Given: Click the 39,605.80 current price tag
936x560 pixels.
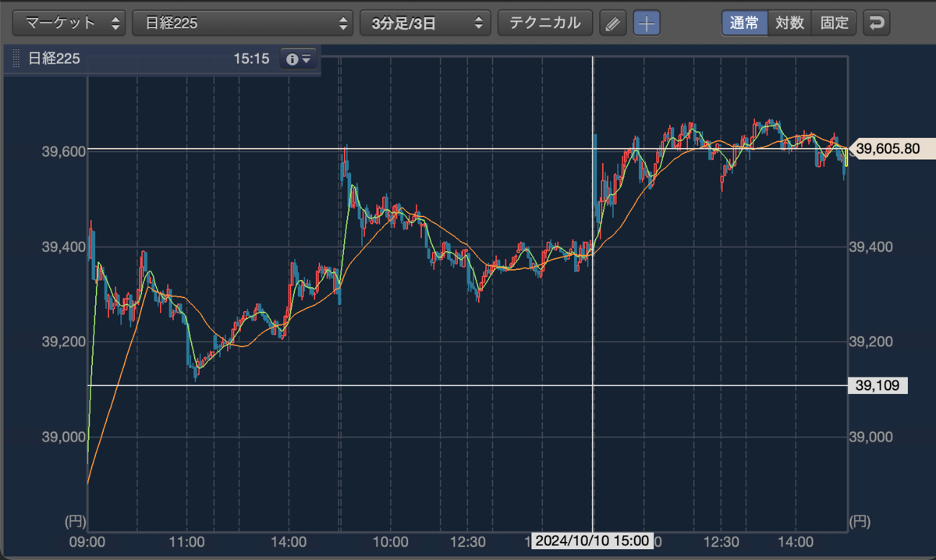Looking at the screenshot, I should [887, 148].
